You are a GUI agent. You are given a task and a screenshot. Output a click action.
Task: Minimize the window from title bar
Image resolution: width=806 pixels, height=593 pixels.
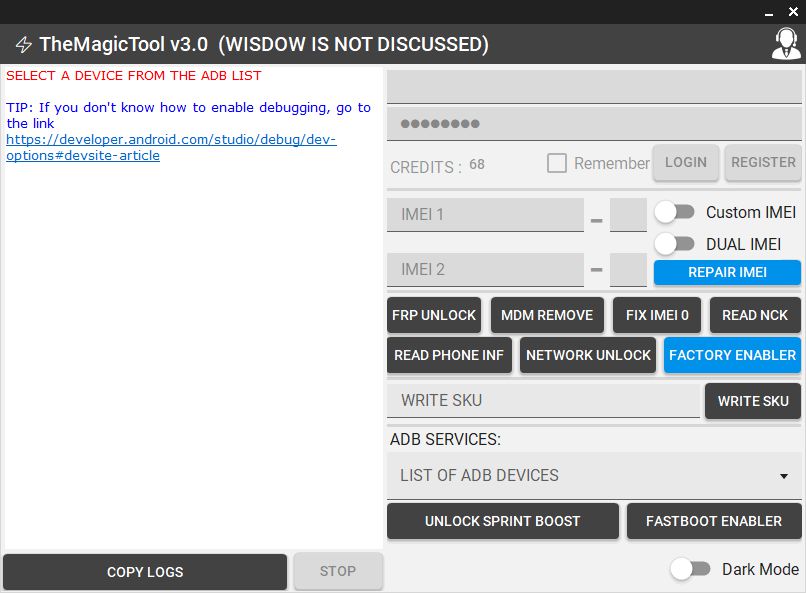pos(770,11)
